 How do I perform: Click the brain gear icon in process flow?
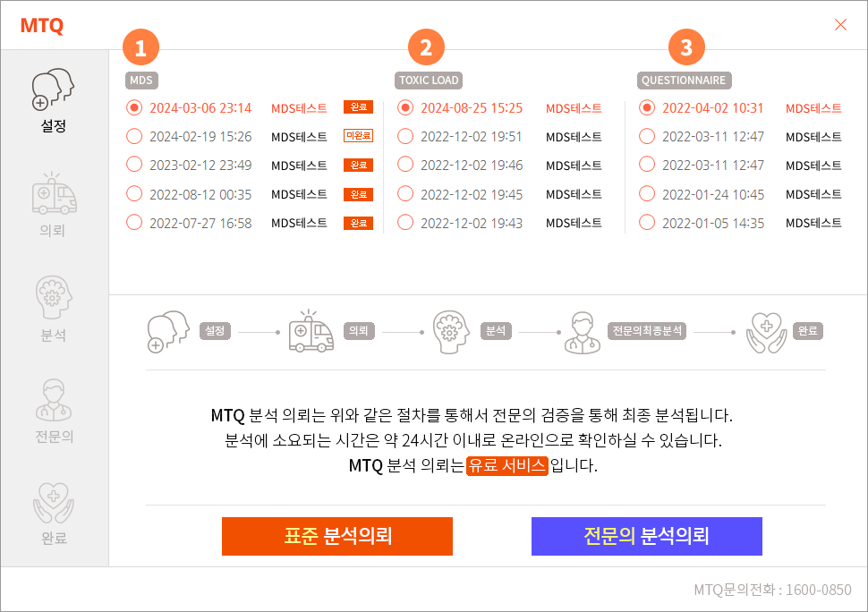451,331
